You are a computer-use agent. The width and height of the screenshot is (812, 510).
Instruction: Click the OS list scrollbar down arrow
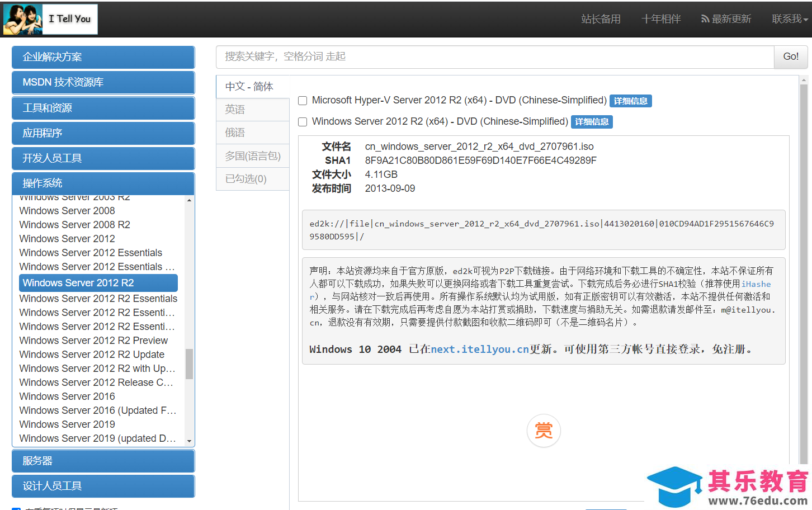pos(190,441)
